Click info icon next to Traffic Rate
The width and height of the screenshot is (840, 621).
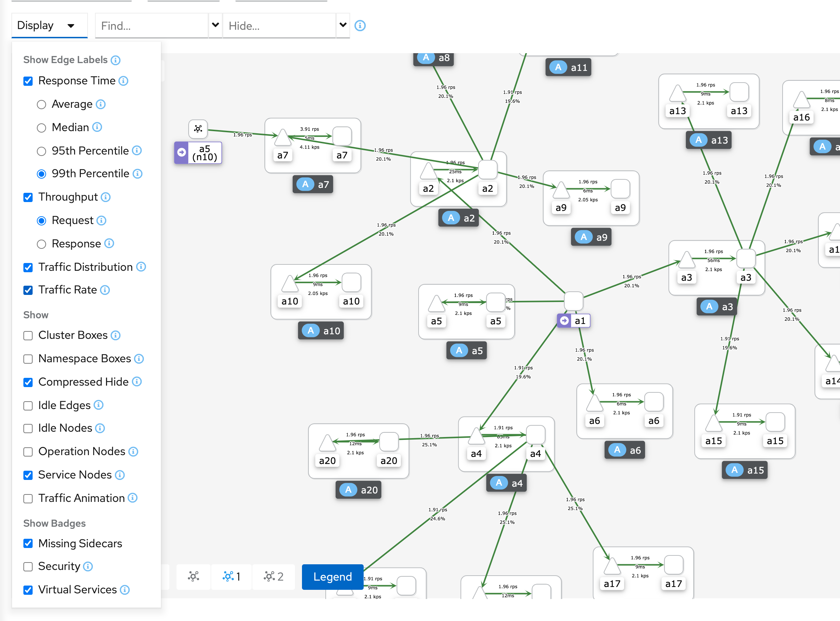pyautogui.click(x=105, y=290)
